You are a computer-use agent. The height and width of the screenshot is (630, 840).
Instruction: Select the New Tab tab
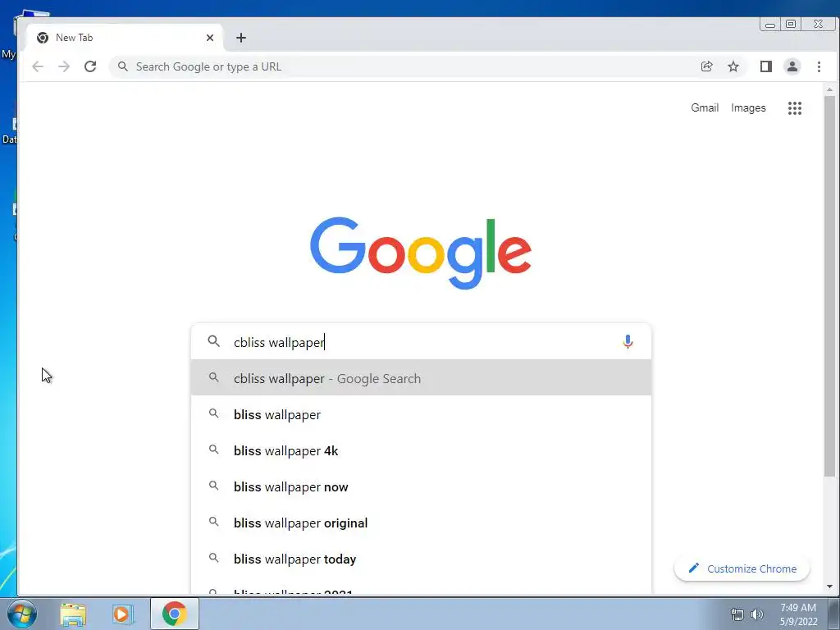point(125,38)
